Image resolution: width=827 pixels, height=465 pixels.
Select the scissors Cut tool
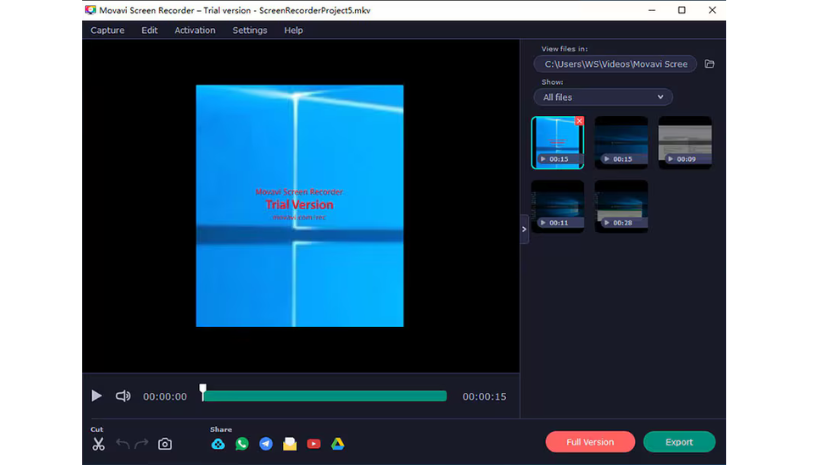pyautogui.click(x=98, y=444)
